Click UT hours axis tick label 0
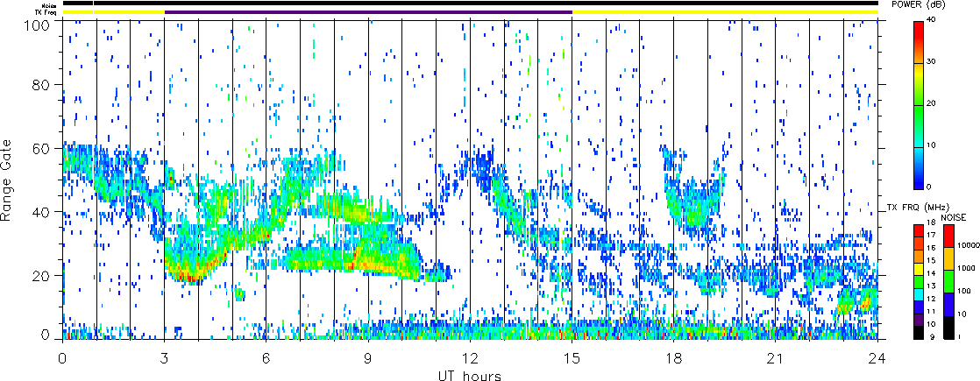The image size is (980, 381). tap(62, 358)
